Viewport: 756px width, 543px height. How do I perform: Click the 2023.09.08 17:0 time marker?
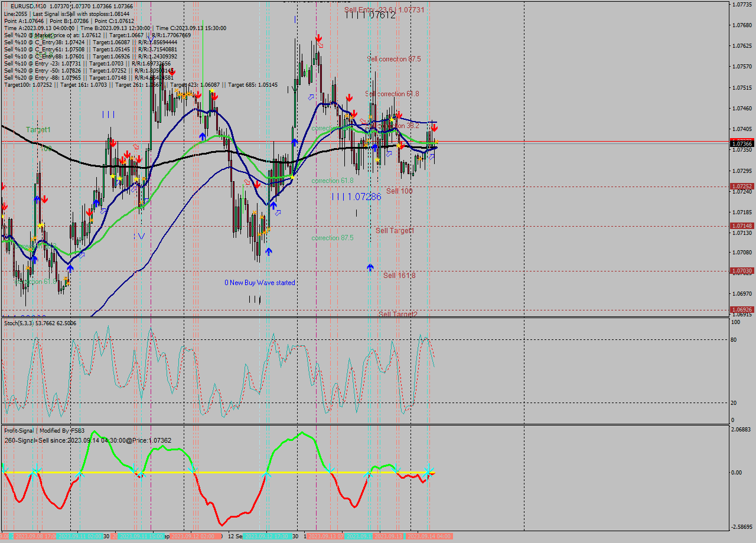click(x=34, y=536)
